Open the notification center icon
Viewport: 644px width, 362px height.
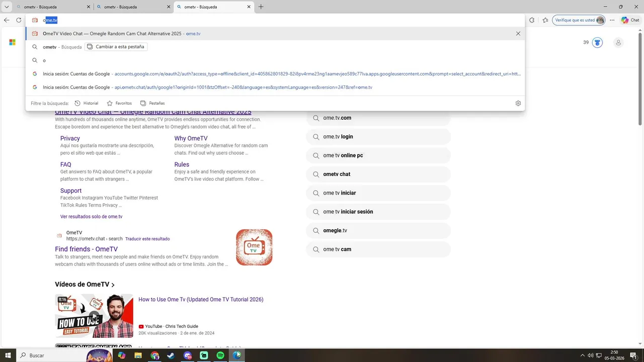[633, 355]
